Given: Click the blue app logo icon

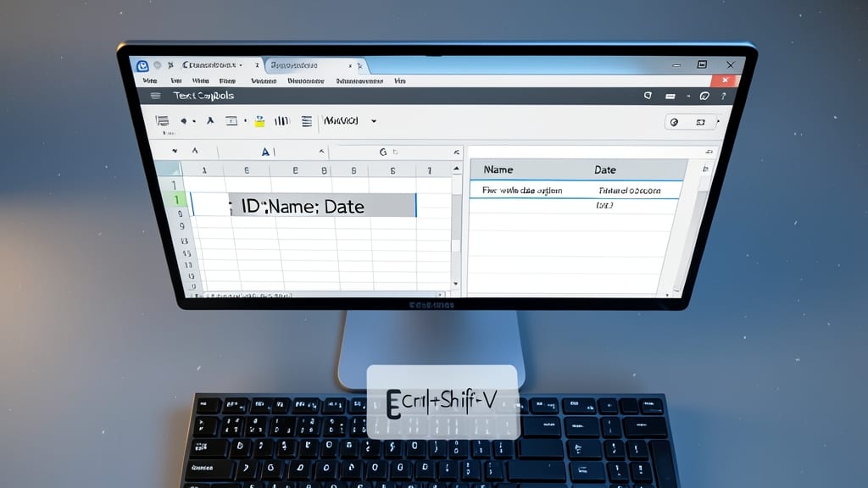Looking at the screenshot, I should click(142, 66).
